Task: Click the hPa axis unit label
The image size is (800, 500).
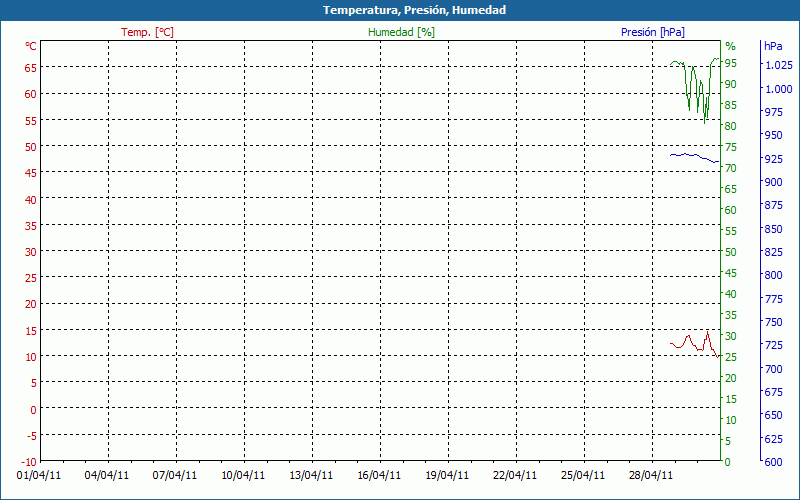Action: [773, 46]
